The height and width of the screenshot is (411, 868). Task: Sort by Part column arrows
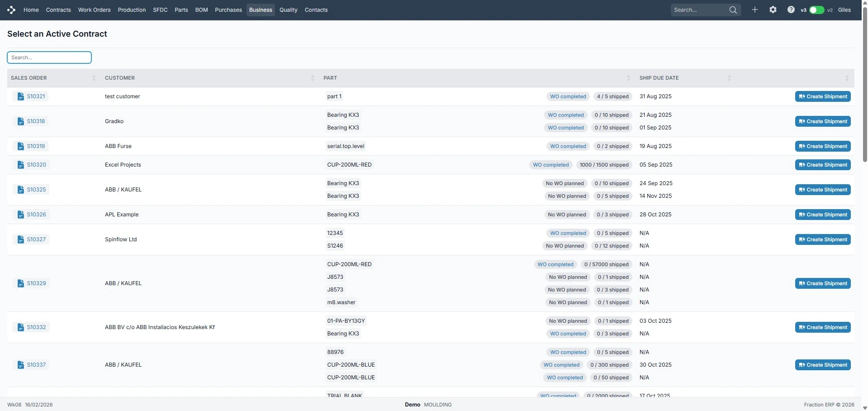628,78
